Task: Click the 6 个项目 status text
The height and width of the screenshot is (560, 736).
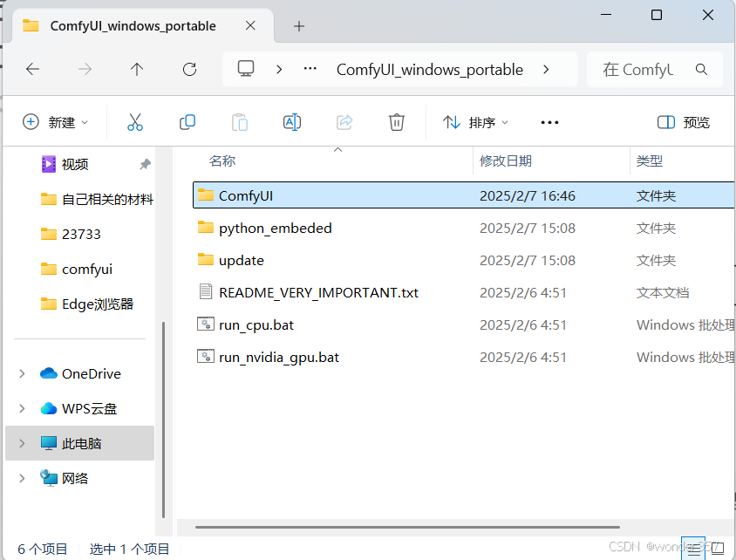Action: click(x=42, y=549)
